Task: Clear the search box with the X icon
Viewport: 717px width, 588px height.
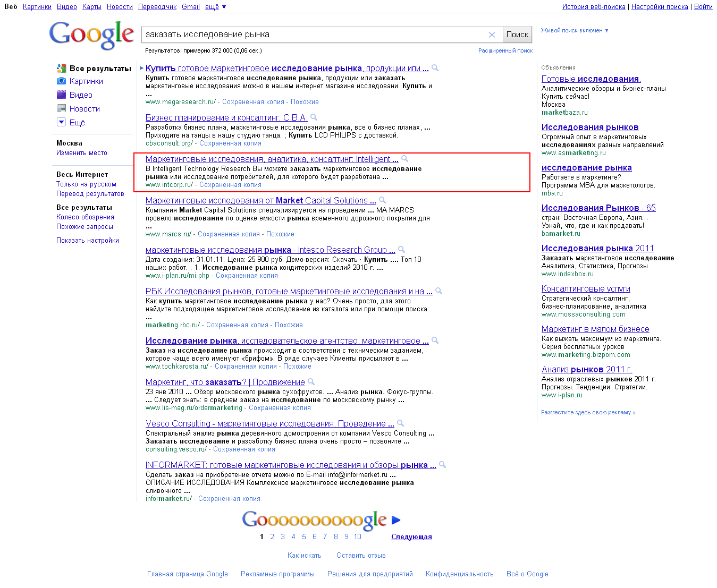Action: (492, 35)
